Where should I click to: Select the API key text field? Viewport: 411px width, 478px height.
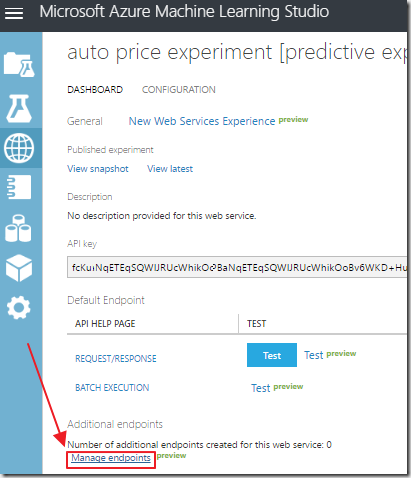point(237,267)
